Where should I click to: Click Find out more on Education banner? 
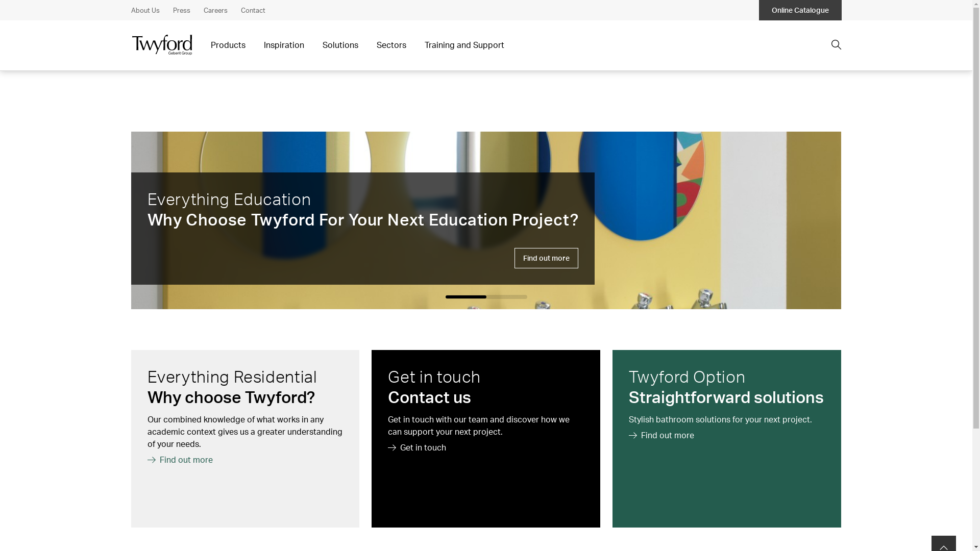[546, 258]
